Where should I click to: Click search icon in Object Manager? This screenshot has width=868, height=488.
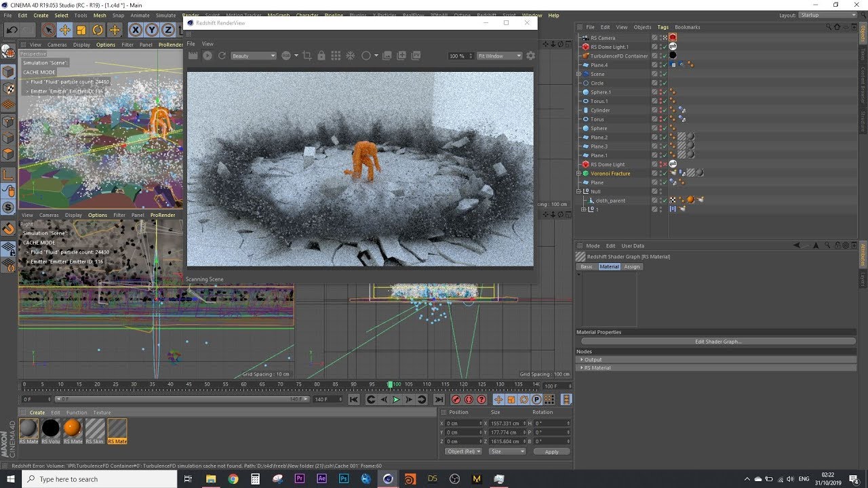[829, 27]
